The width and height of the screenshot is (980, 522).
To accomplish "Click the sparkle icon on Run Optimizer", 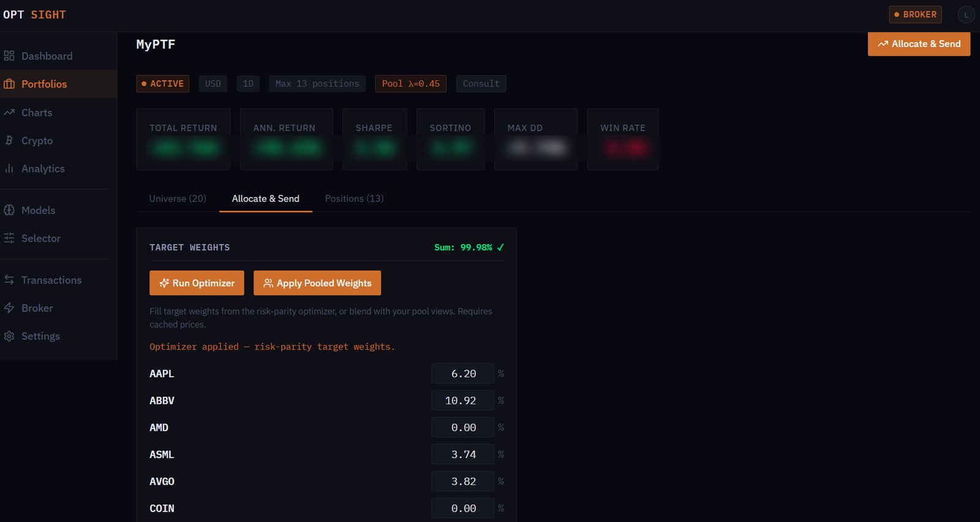I will (x=164, y=283).
